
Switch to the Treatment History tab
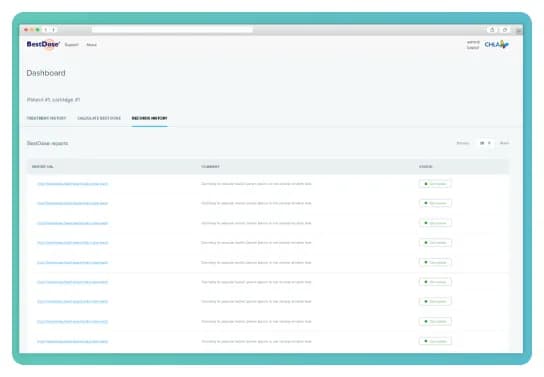[46, 118]
